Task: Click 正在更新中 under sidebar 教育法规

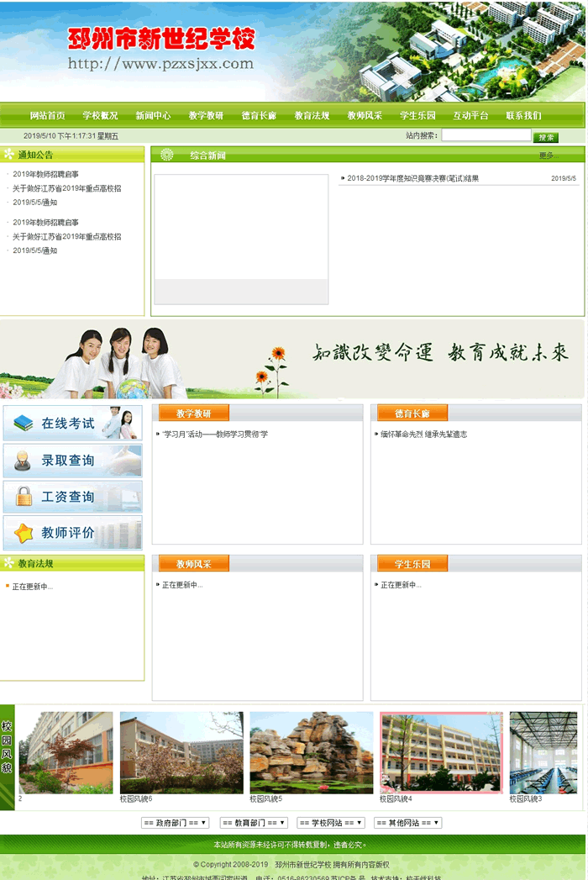Action: [x=33, y=587]
